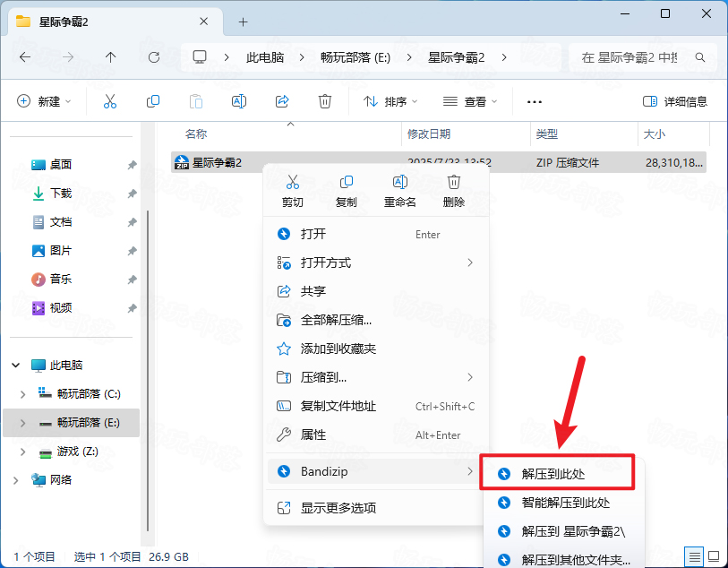
Task: Refresh the current folder
Action: [154, 57]
